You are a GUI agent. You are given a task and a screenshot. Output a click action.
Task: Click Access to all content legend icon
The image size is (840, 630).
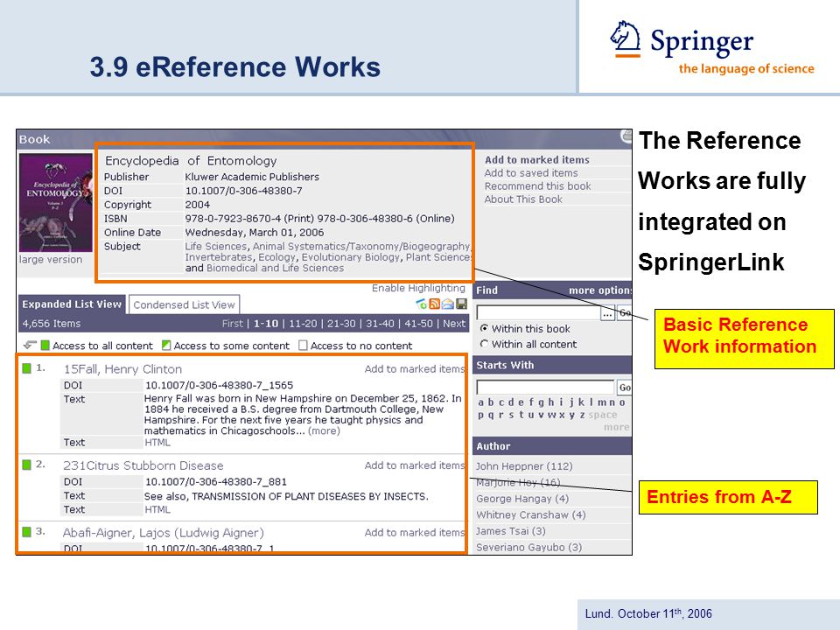pos(45,346)
